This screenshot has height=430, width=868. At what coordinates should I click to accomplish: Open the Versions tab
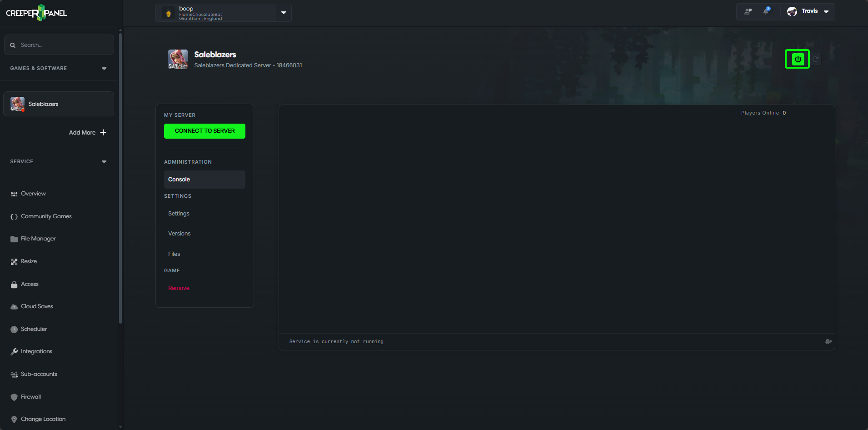pos(179,234)
